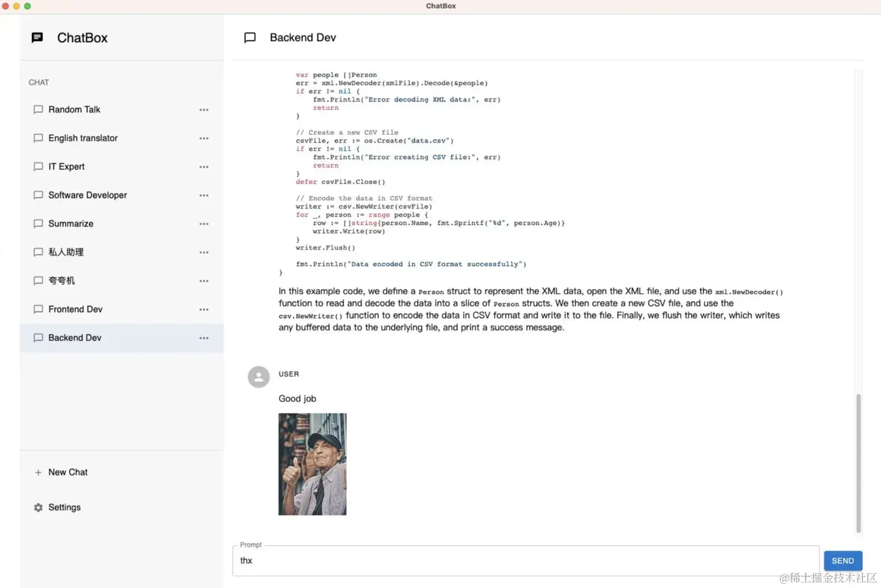Open more options for Random Talk
Viewport: 881px width, 588px height.
204,110
